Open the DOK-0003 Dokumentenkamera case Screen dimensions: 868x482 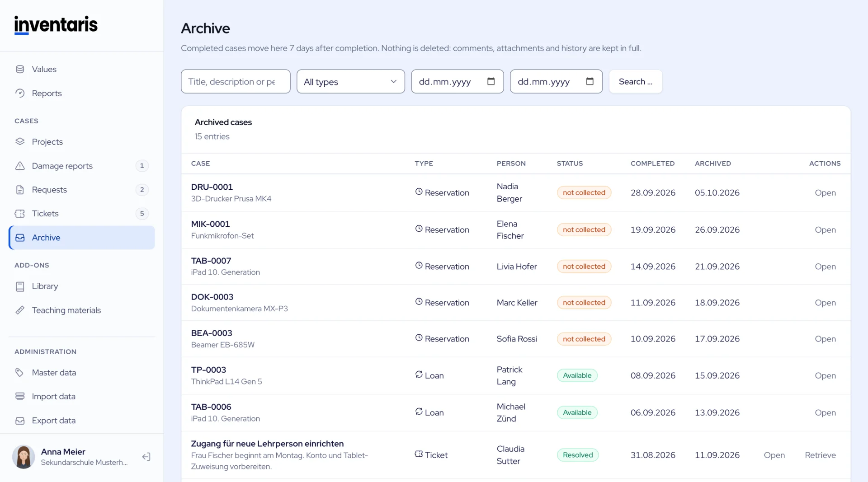[825, 303]
